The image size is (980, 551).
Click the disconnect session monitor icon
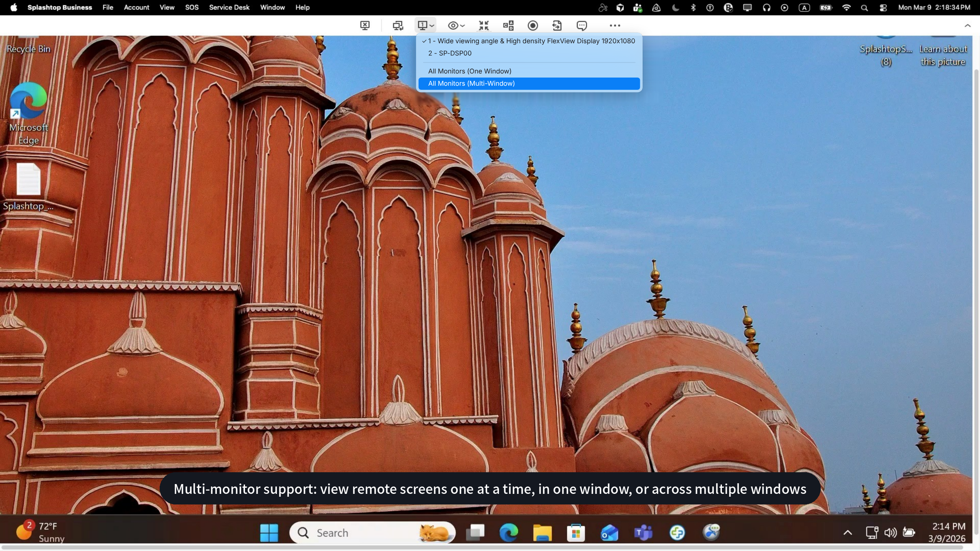365,25
